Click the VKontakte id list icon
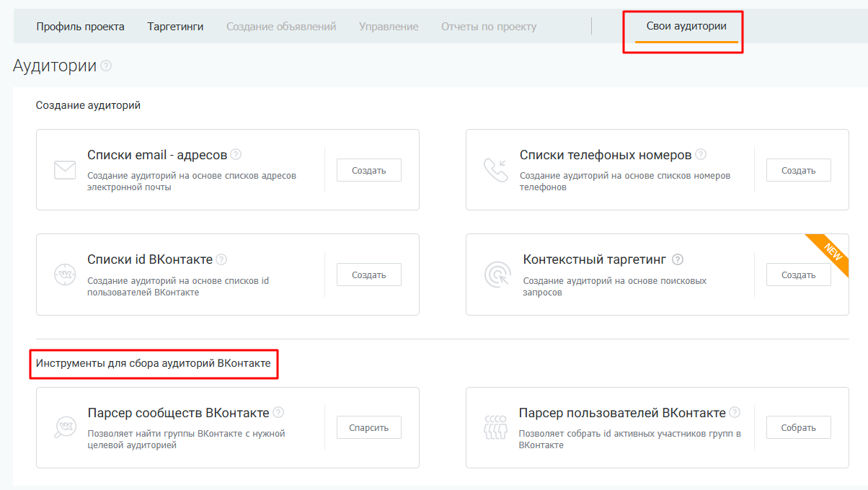Viewport: 868px width, 490px height. (x=65, y=275)
